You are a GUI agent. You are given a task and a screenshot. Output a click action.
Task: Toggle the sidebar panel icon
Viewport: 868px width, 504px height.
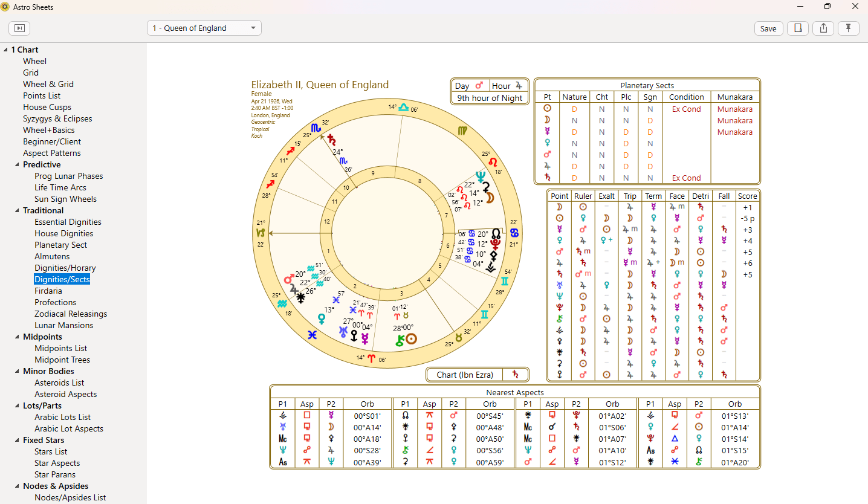[19, 28]
